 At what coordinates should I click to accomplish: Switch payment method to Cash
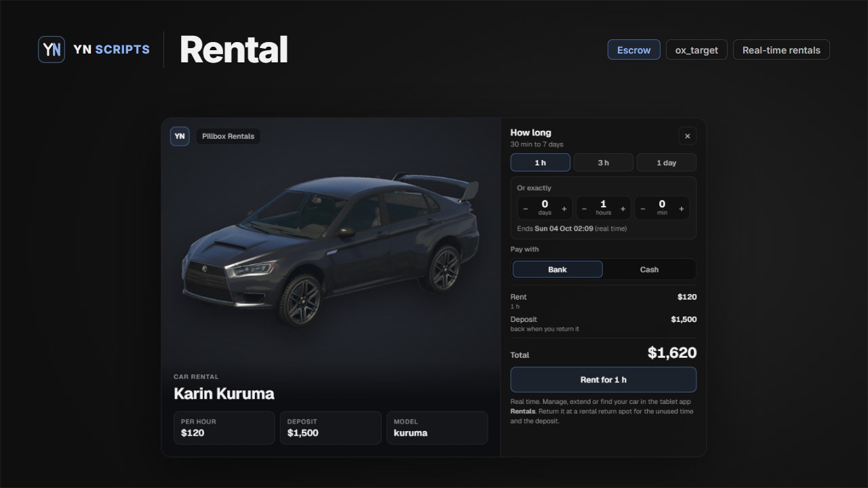[x=650, y=270]
